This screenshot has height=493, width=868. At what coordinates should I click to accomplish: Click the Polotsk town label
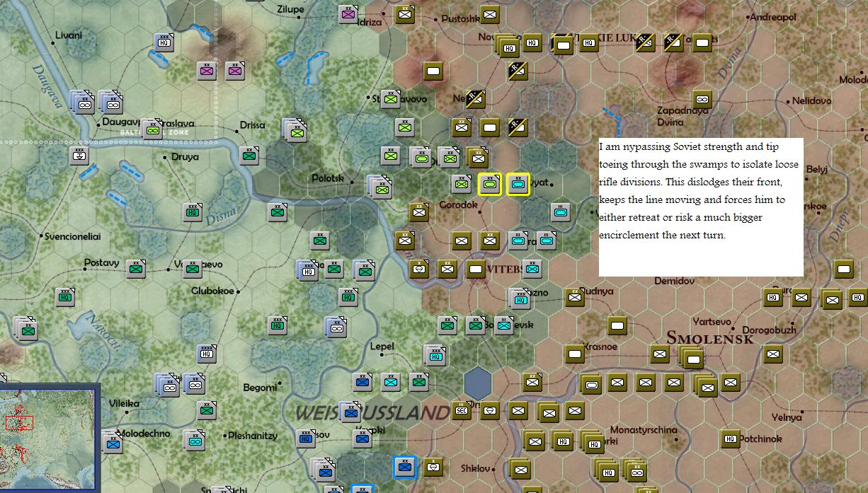pos(327,178)
